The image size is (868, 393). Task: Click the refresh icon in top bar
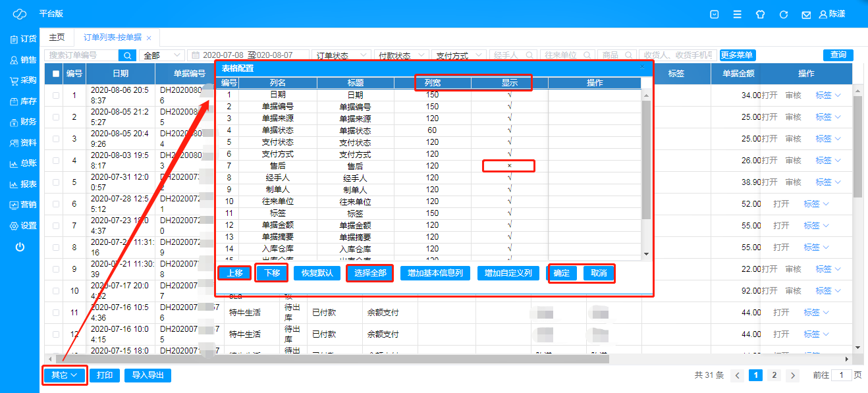coord(783,14)
